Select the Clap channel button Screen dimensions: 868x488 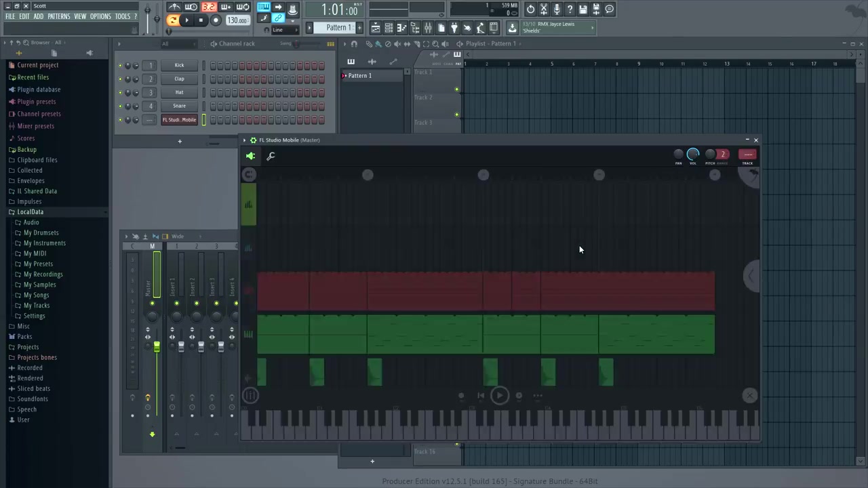click(x=179, y=79)
